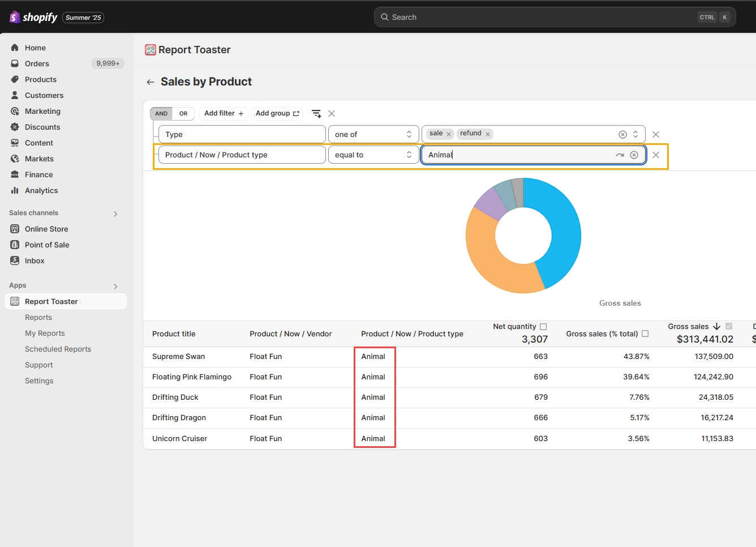Delete the Product type filter row
This screenshot has width=756, height=547.
[656, 155]
